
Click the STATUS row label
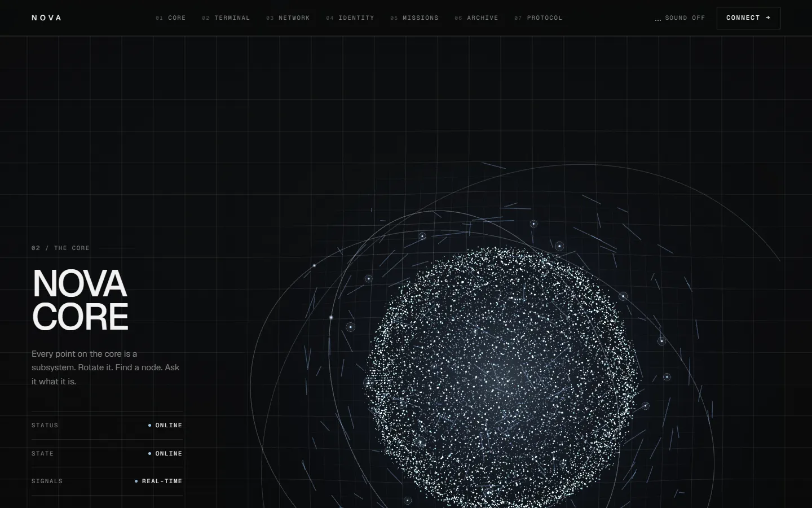pos(45,426)
